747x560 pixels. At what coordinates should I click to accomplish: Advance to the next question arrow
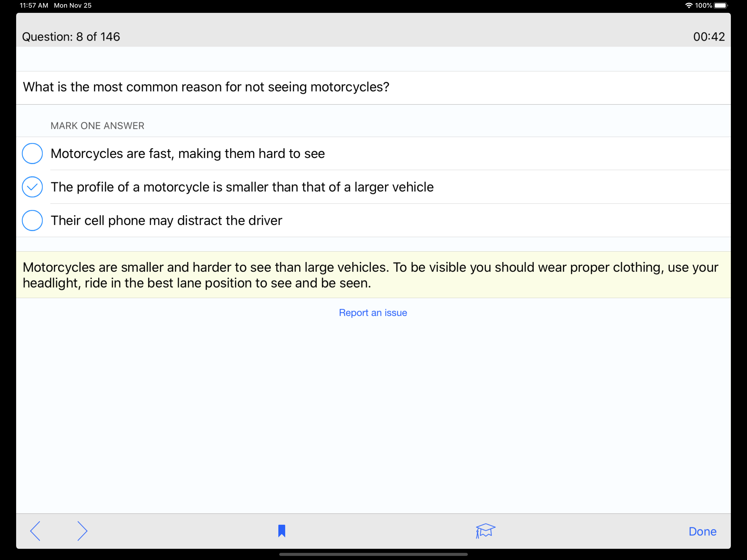point(82,531)
